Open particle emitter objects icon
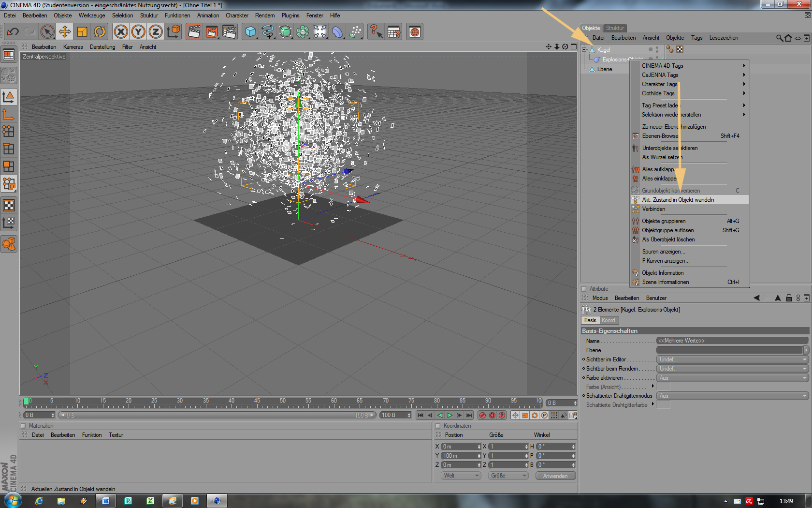Image resolution: width=812 pixels, height=508 pixels. click(x=355, y=32)
